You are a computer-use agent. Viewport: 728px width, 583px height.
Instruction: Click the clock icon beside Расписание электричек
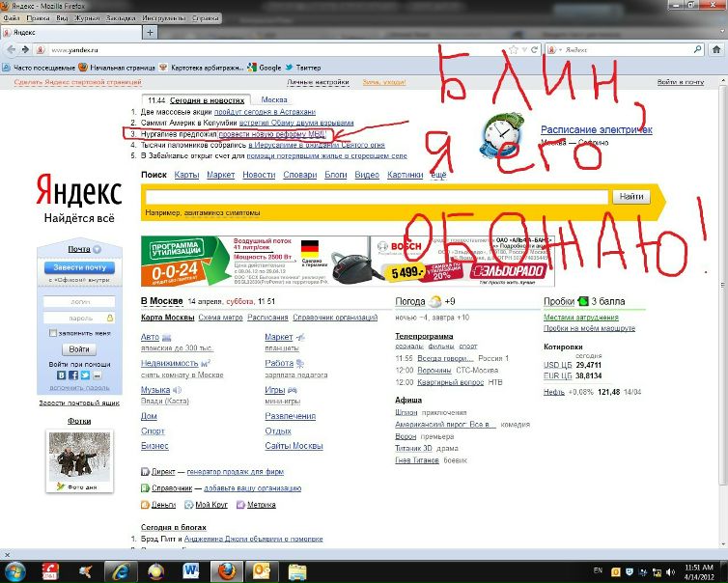pos(502,132)
